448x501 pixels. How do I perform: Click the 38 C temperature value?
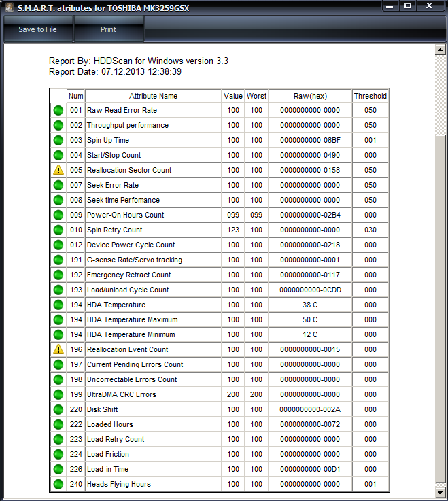(x=310, y=305)
